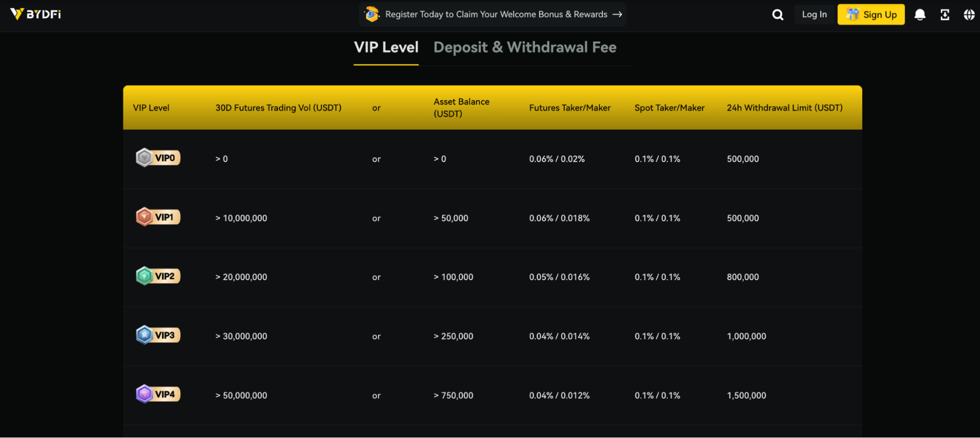Switch to Deposit & Withdrawal Fee tab

tap(525, 48)
